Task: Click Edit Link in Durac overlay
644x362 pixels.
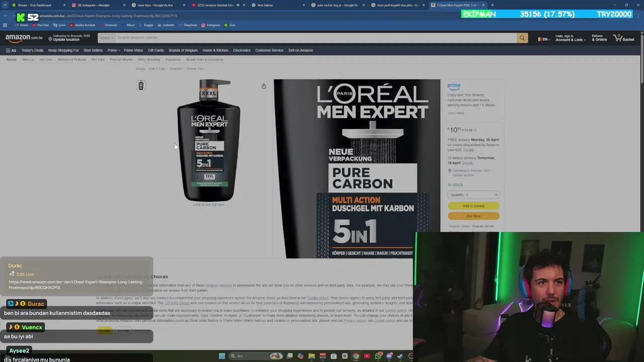Action: coord(25,275)
